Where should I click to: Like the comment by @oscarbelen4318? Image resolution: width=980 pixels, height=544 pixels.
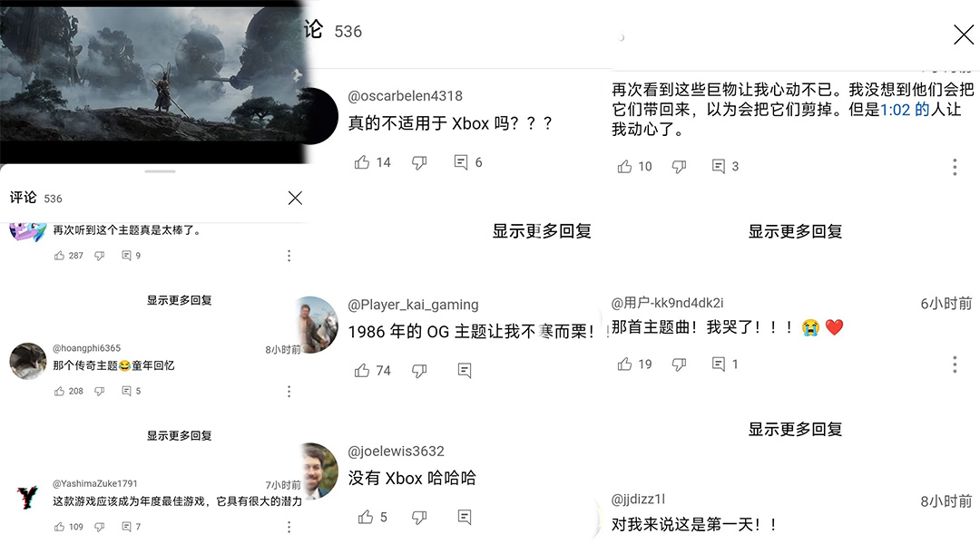[362, 162]
